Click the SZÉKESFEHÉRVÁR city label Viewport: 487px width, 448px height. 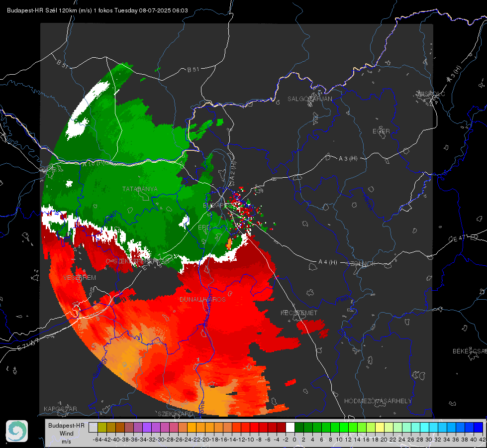[x=142, y=261]
